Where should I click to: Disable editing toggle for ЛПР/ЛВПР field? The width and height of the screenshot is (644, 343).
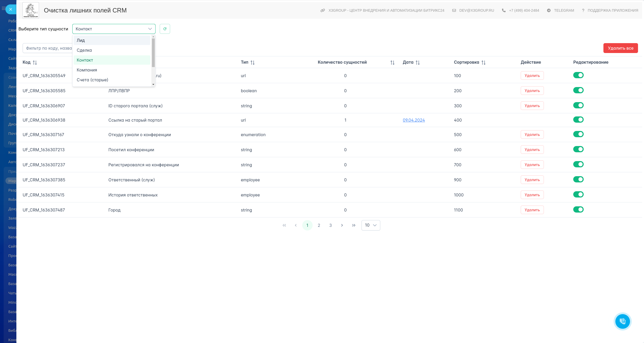[x=578, y=90]
